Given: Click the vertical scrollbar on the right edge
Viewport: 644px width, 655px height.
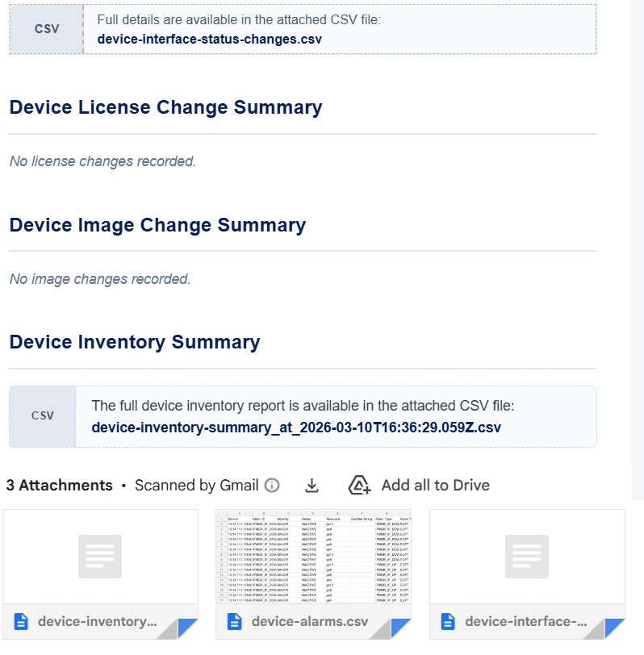Looking at the screenshot, I should point(637,242).
